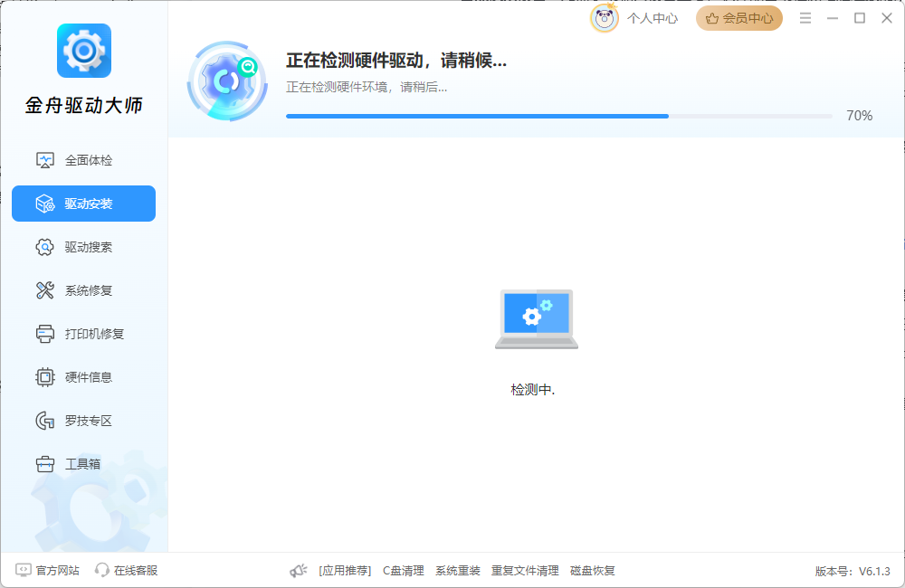
Task: Go to 系统修复 section
Action: point(83,290)
